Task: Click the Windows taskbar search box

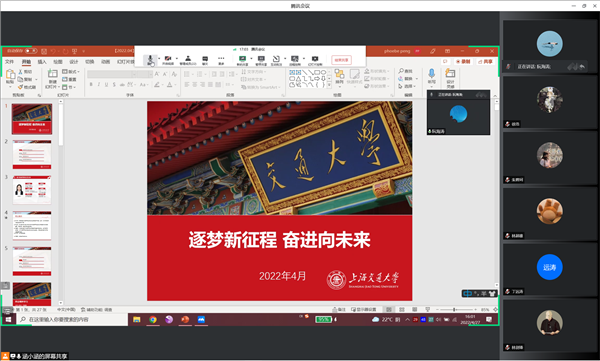Action: [72, 319]
